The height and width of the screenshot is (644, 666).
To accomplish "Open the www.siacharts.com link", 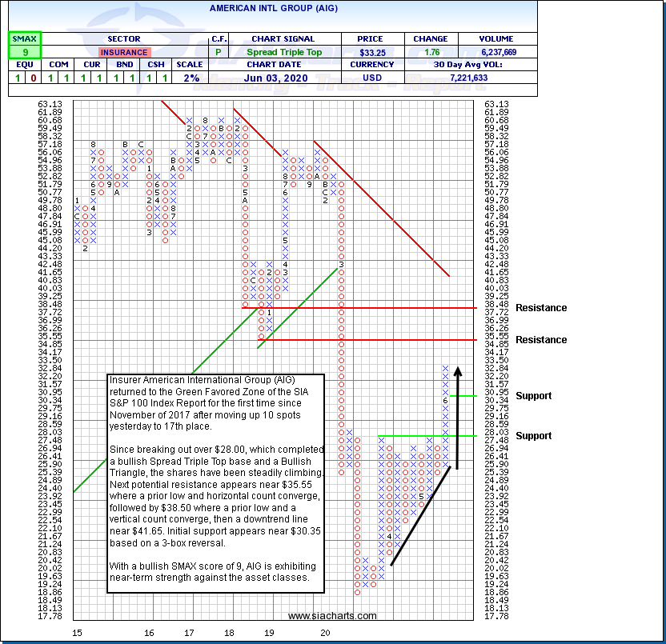I will pyautogui.click(x=331, y=615).
